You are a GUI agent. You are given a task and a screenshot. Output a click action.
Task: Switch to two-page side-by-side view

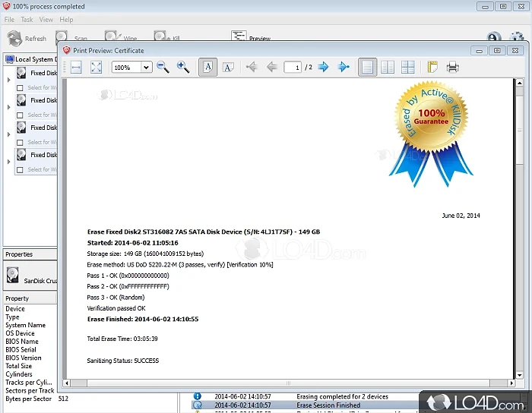(388, 68)
